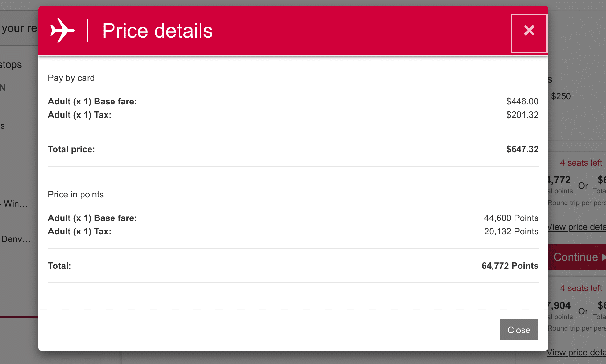Click the airplane logo in dialog header
606x364 pixels.
tap(62, 31)
